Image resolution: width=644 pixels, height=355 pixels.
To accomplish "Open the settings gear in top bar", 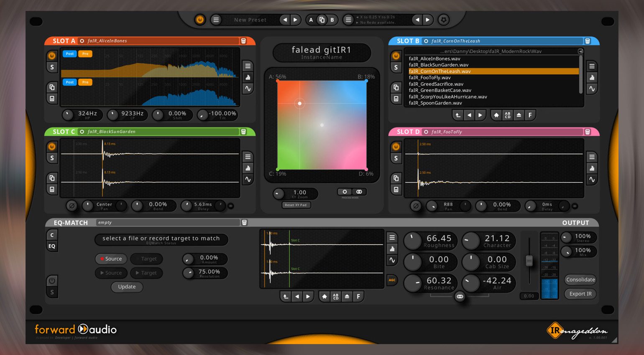I will (443, 20).
